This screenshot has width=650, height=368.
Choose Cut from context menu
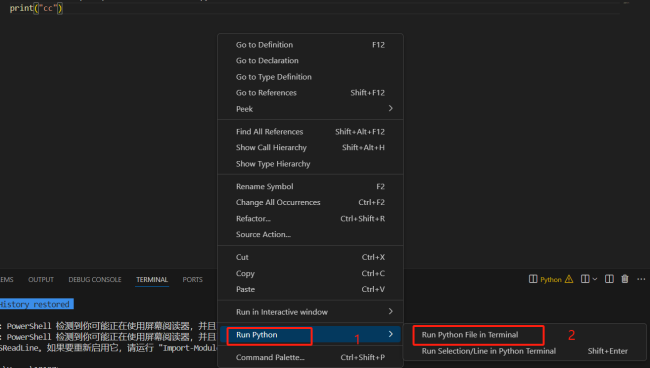pos(310,257)
